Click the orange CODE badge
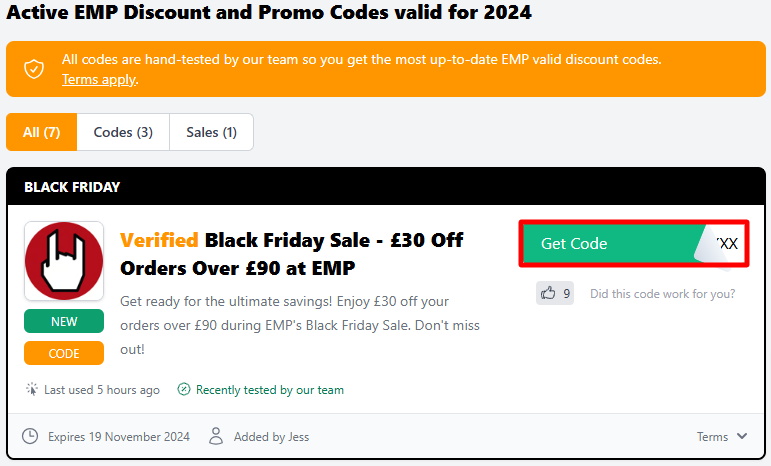This screenshot has width=771, height=466. (x=64, y=353)
